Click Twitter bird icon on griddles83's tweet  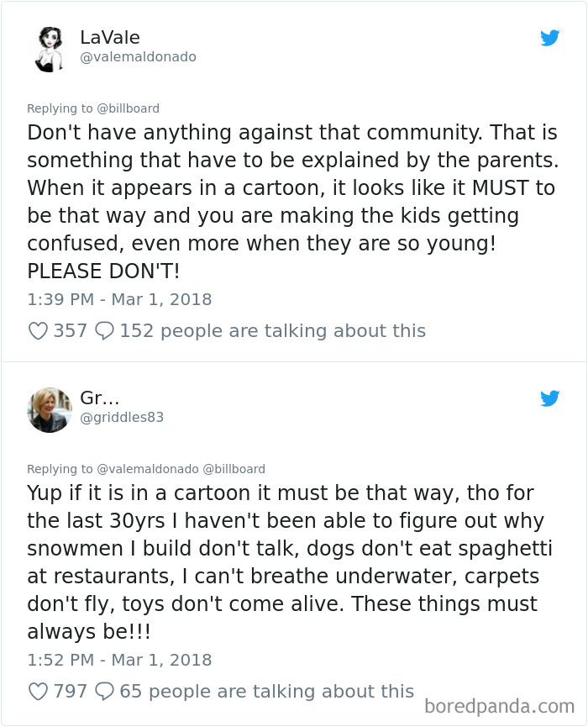point(549,398)
